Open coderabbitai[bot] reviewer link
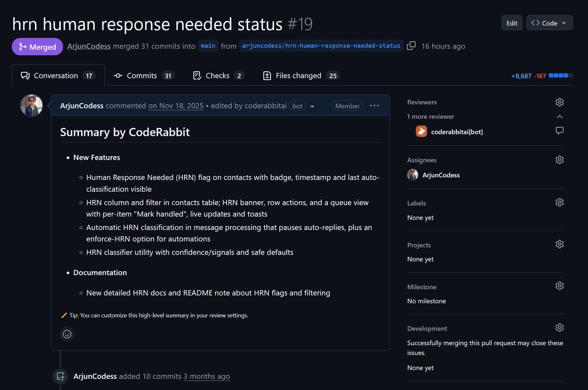 457,131
